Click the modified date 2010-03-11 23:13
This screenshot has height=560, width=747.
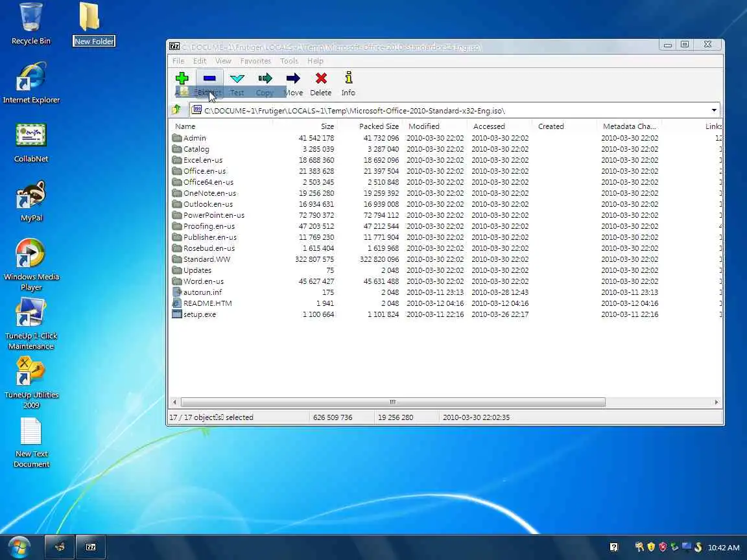tap(435, 292)
